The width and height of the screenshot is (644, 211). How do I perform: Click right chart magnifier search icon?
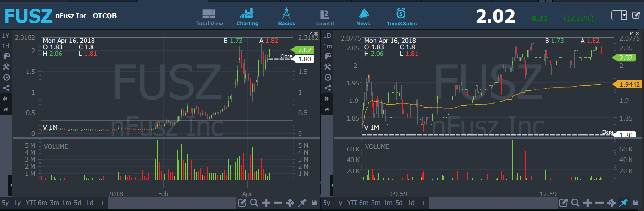pyautogui.click(x=575, y=203)
